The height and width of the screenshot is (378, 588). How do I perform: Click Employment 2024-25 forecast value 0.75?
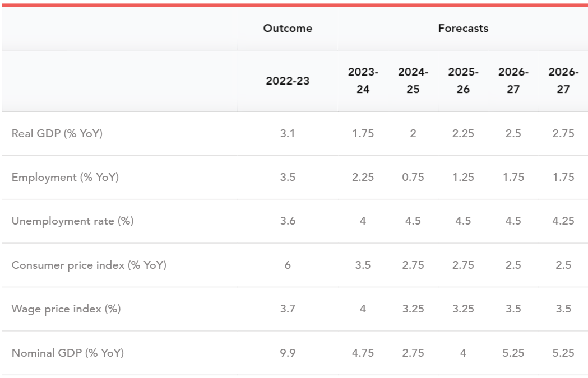click(x=413, y=177)
